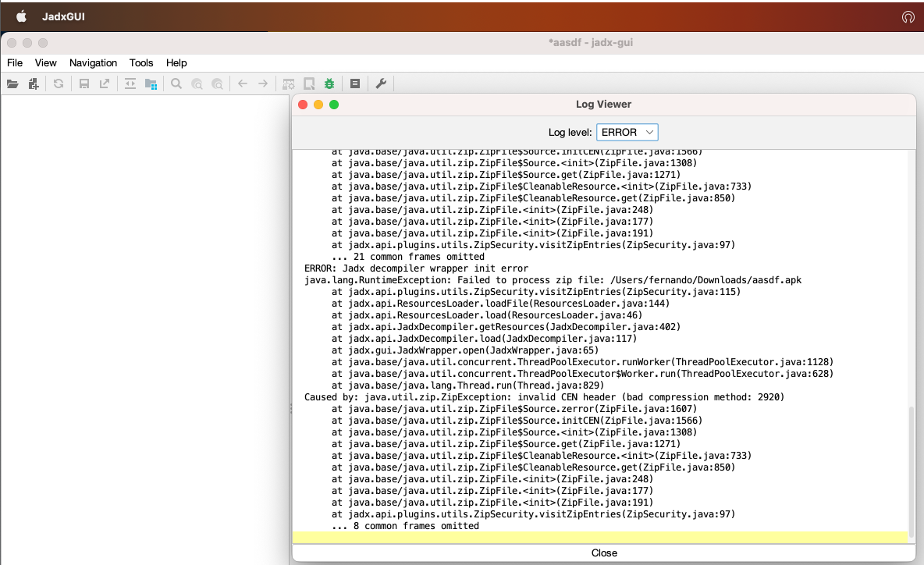
Task: Click the Open file folder icon
Action: [x=12, y=84]
